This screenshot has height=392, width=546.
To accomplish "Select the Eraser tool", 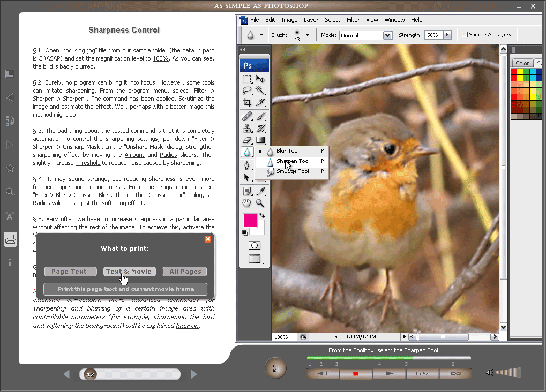I will (247, 140).
